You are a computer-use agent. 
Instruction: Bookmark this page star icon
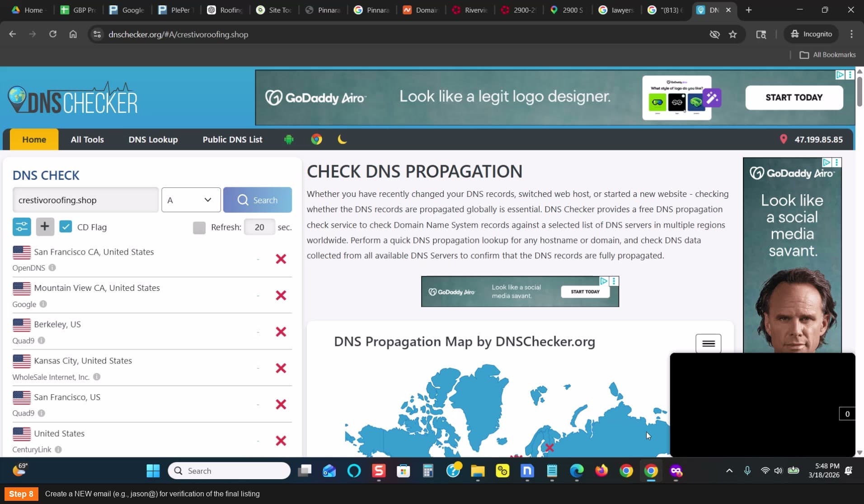(733, 34)
